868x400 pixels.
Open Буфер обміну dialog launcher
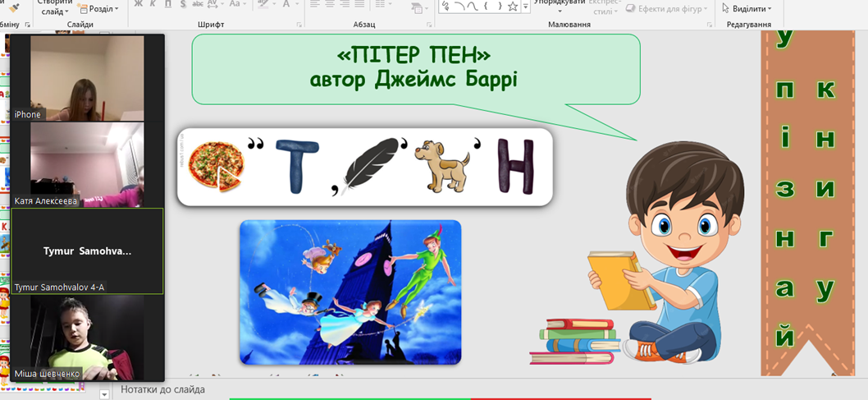click(28, 25)
